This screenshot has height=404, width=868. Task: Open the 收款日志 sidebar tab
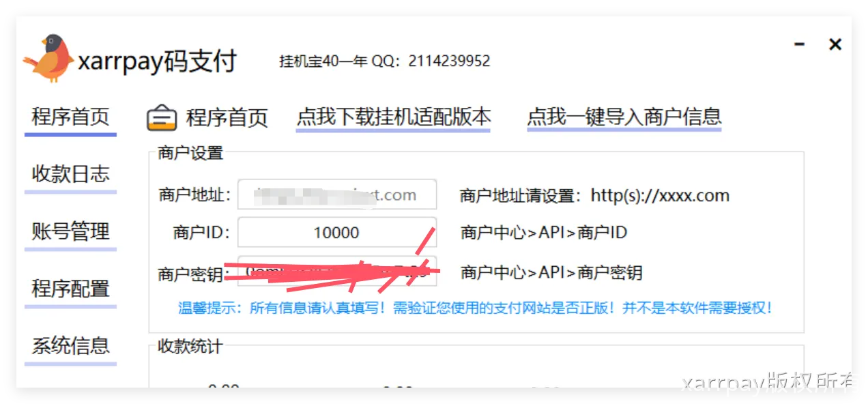click(x=70, y=174)
